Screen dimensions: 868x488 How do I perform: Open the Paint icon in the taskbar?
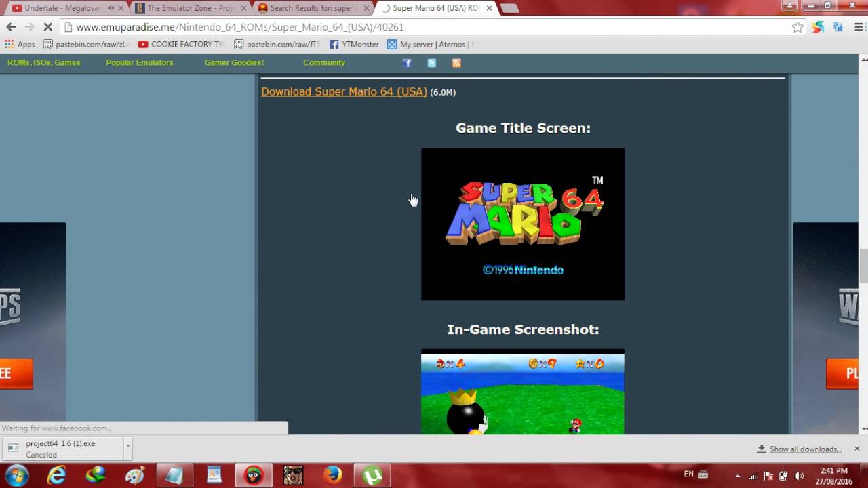pyautogui.click(x=135, y=475)
